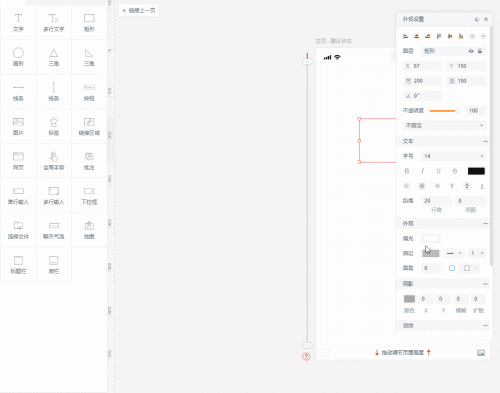
Task: Select the 圆形 circle component
Action: [x=18, y=57]
